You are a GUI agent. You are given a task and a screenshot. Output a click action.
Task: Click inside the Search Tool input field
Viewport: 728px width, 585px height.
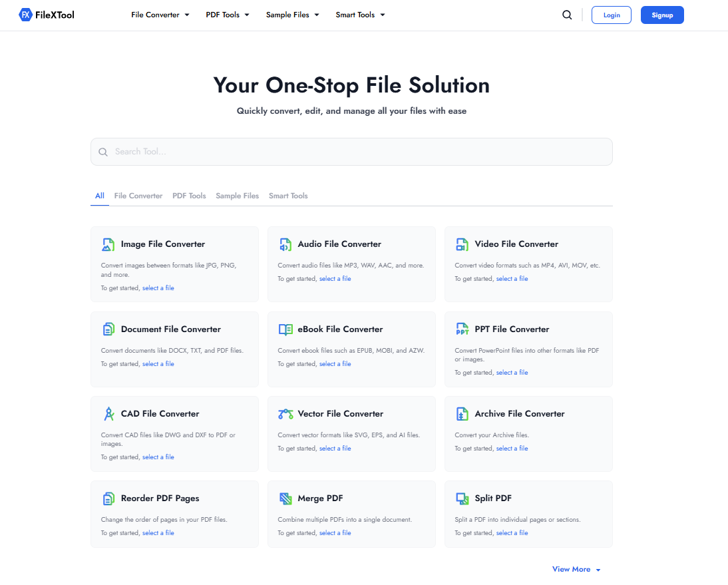coord(351,152)
